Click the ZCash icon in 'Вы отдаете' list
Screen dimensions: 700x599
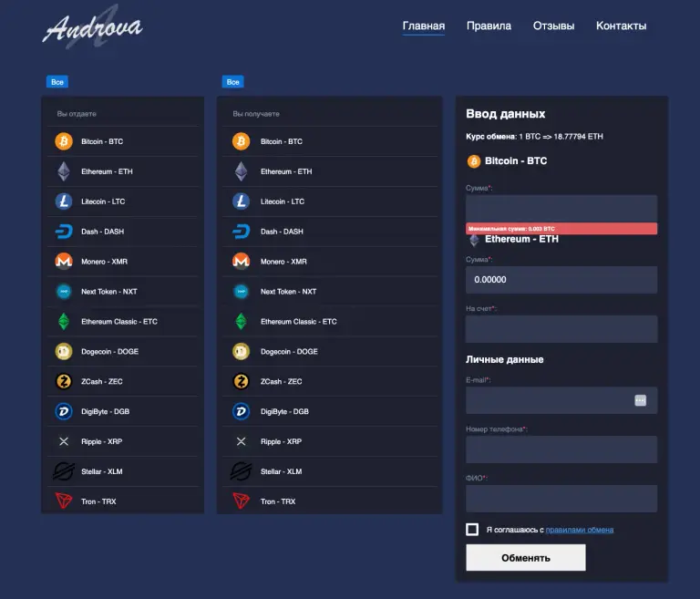pos(64,381)
